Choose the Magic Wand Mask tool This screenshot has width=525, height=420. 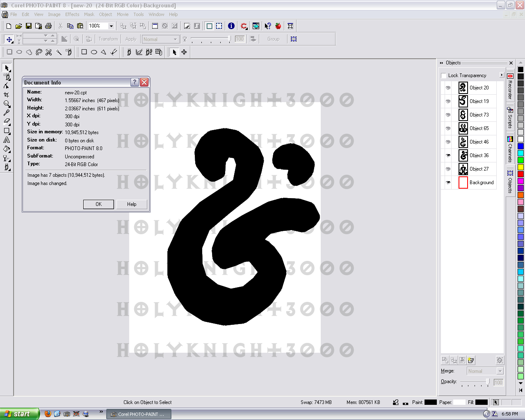(x=59, y=52)
